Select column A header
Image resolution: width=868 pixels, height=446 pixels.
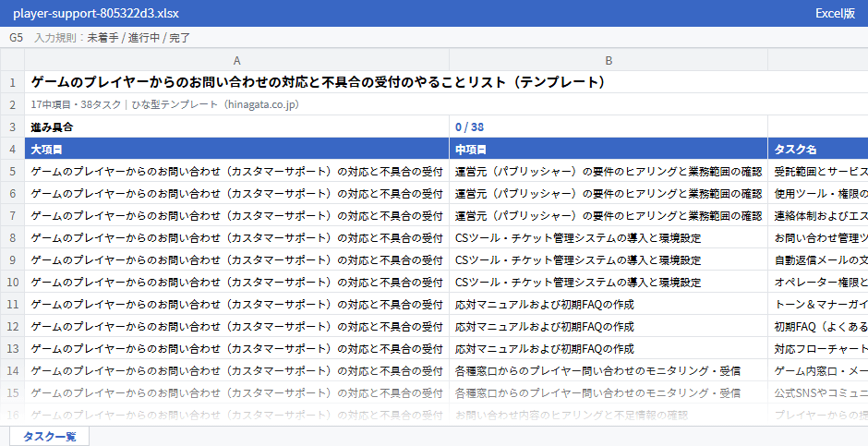[x=237, y=60]
